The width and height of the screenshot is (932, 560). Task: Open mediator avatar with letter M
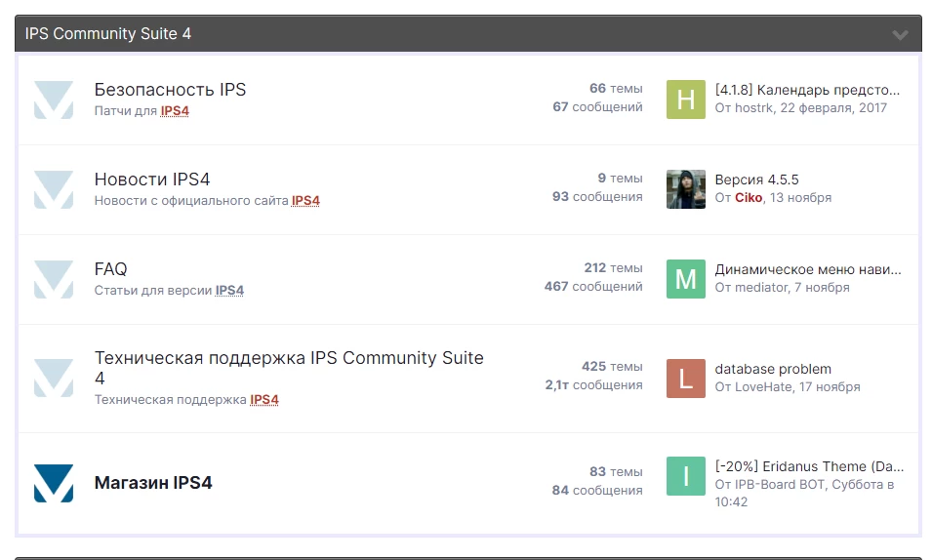coord(686,279)
